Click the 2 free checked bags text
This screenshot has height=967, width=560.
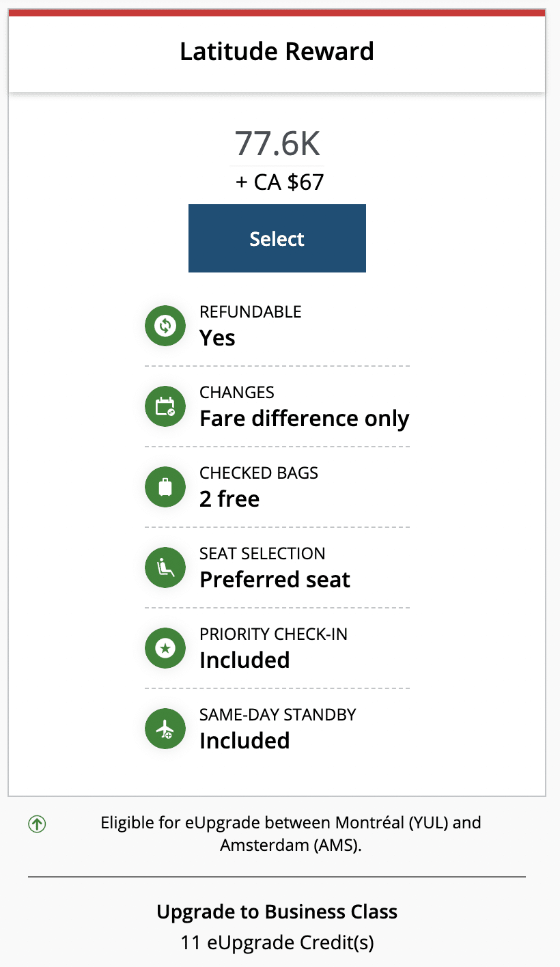(x=229, y=499)
